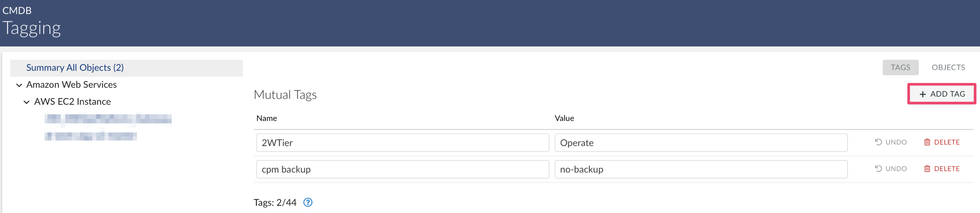This screenshot has height=213, width=980.
Task: Edit the cpm backup name field
Action: click(403, 169)
